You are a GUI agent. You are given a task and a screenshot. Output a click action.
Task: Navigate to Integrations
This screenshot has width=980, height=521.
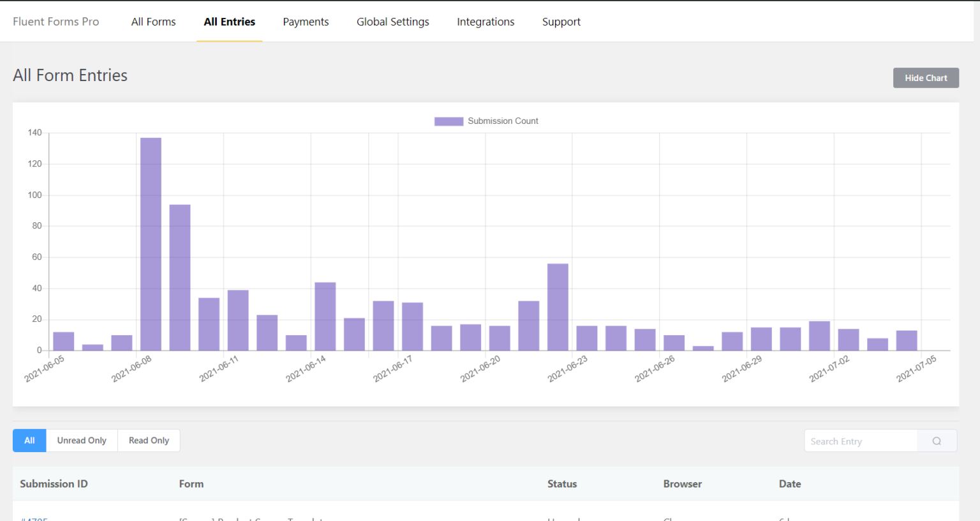click(x=485, y=22)
